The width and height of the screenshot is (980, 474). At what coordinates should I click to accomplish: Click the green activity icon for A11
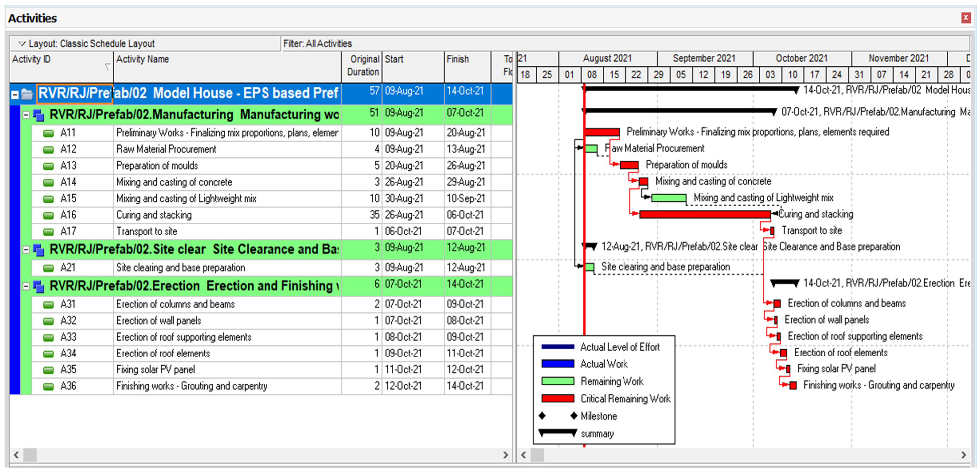tap(48, 133)
